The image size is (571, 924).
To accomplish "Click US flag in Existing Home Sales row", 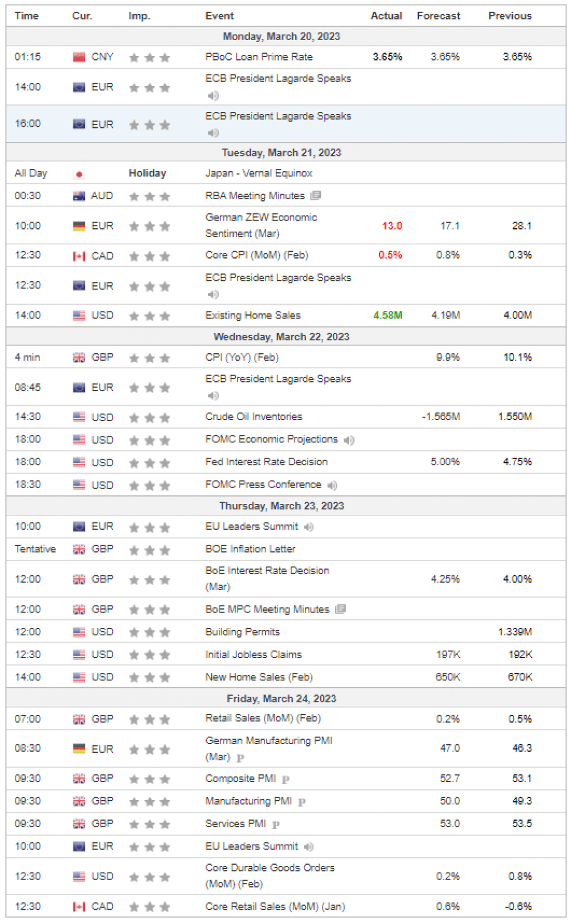I will pos(79,316).
